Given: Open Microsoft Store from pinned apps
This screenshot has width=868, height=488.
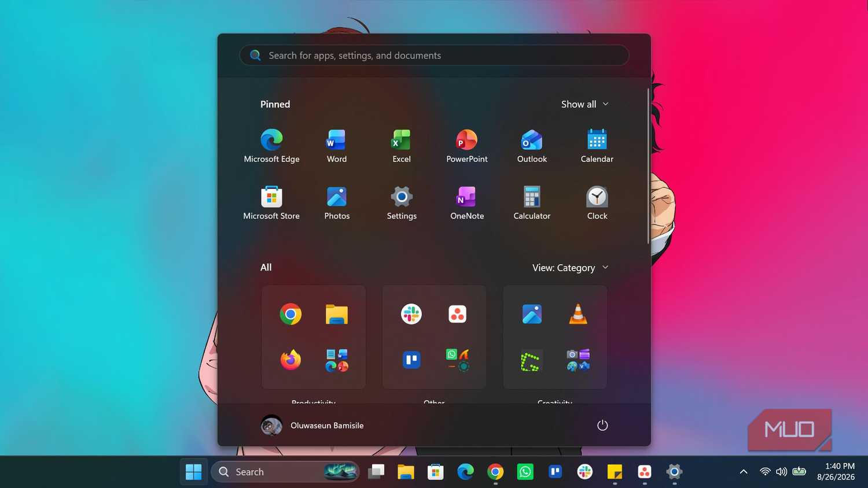Looking at the screenshot, I should coord(271,203).
